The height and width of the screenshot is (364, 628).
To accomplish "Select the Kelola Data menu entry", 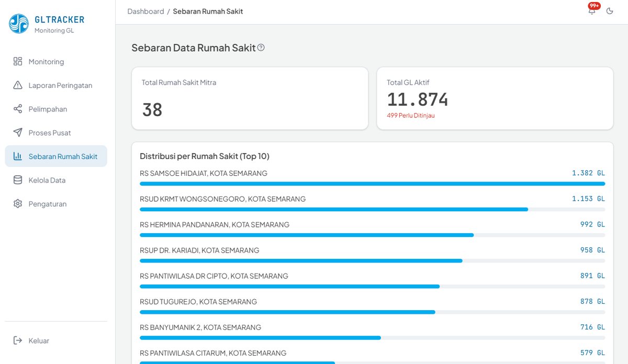I will (x=56, y=180).
